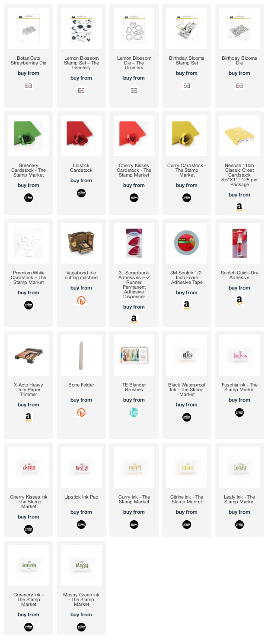Open the Lemon Blossom Stamp Set thumbnail
Viewport: 268px width, 644px height.
coord(81,29)
